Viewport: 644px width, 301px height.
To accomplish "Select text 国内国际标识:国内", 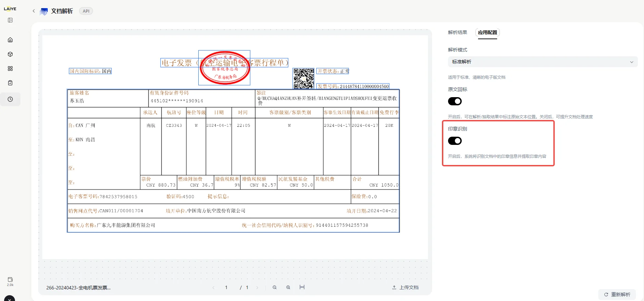I will (x=90, y=71).
